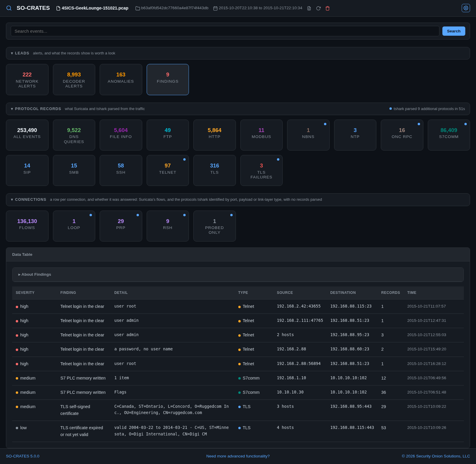Screen dimensions: 476x464
Task: Click the calendar icon by the date range
Action: (215, 8)
